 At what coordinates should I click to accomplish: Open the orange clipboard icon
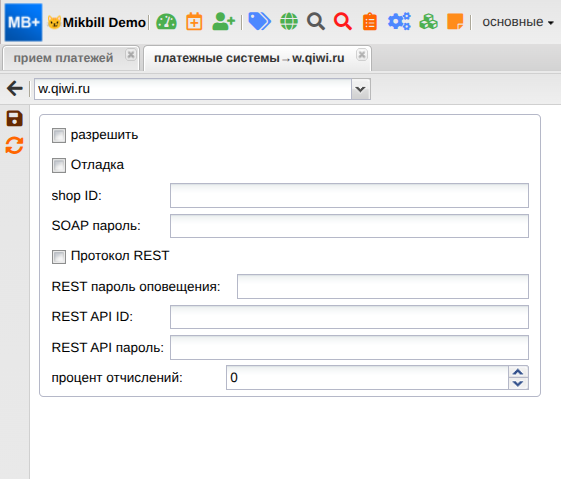370,21
